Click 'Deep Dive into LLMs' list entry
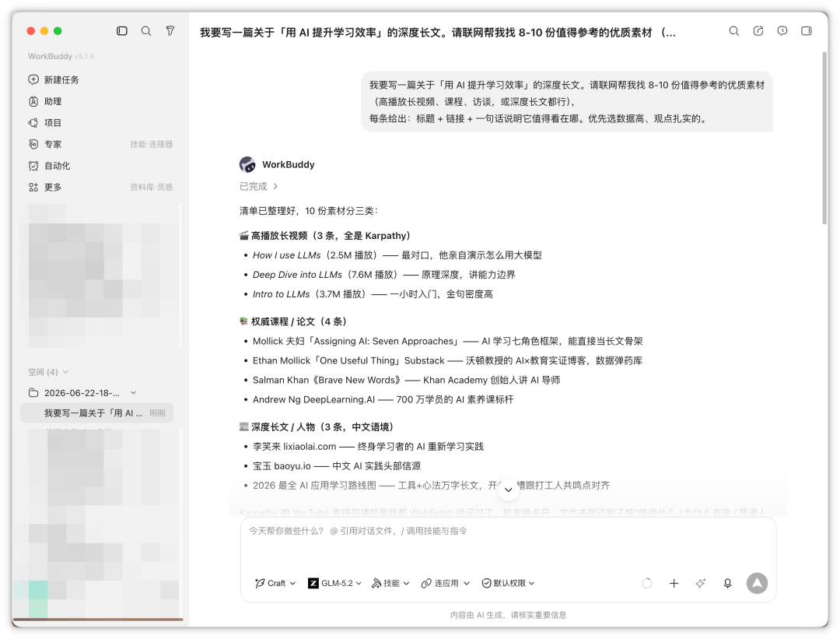 [x=383, y=275]
